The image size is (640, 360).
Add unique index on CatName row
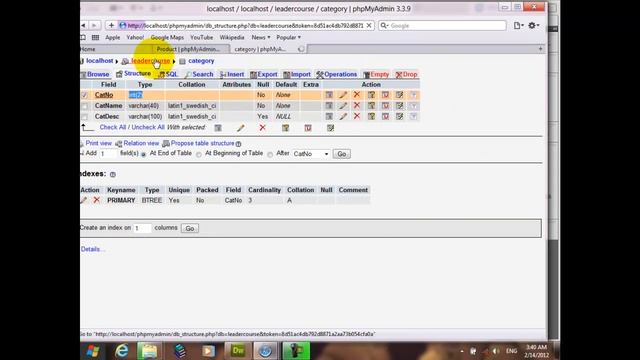pyautogui.click(x=385, y=106)
